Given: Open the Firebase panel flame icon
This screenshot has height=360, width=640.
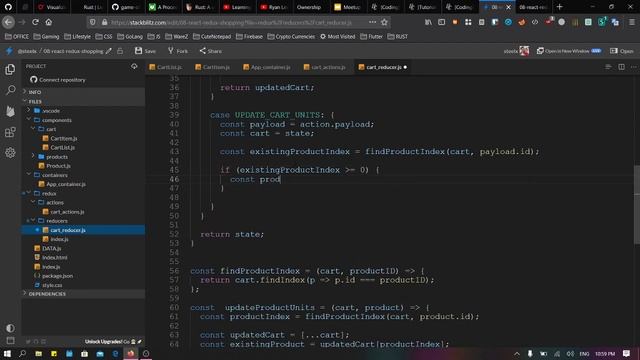Looking at the screenshot, I should [x=10, y=111].
